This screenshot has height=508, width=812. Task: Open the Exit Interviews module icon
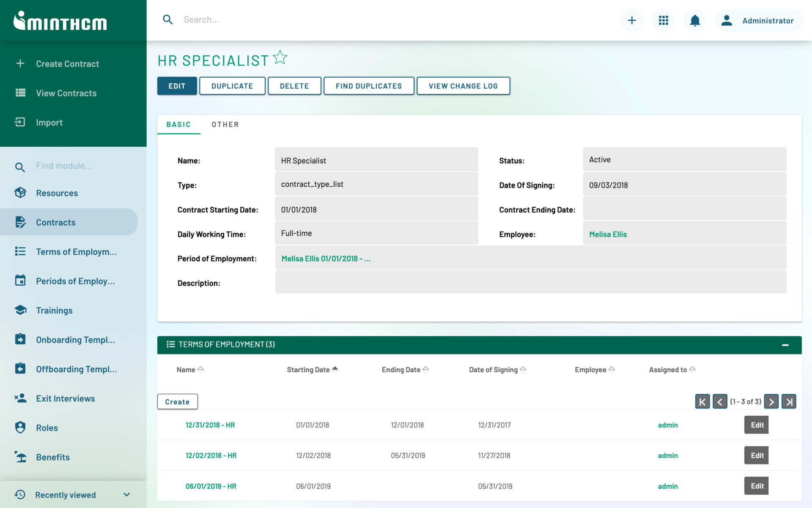tap(20, 398)
